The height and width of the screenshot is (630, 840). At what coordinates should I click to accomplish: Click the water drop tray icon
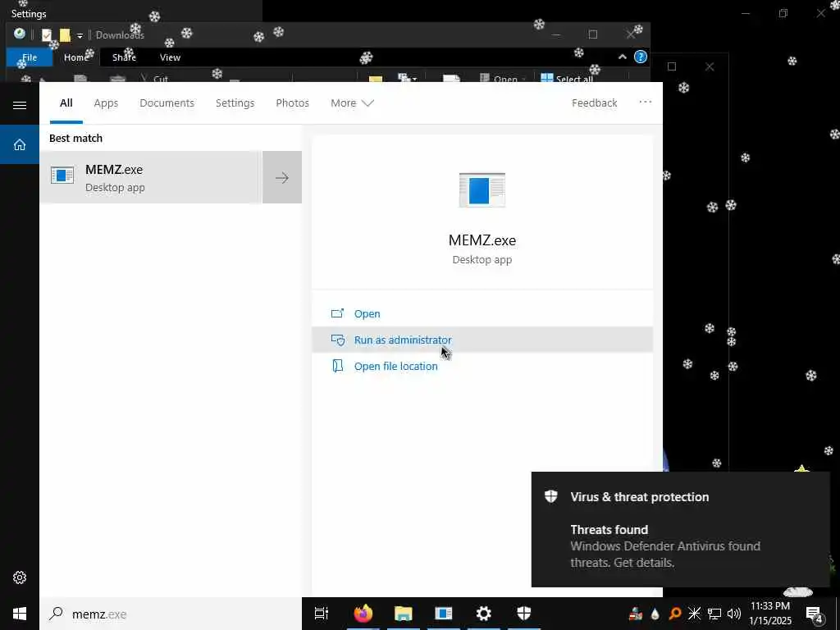coord(655,614)
